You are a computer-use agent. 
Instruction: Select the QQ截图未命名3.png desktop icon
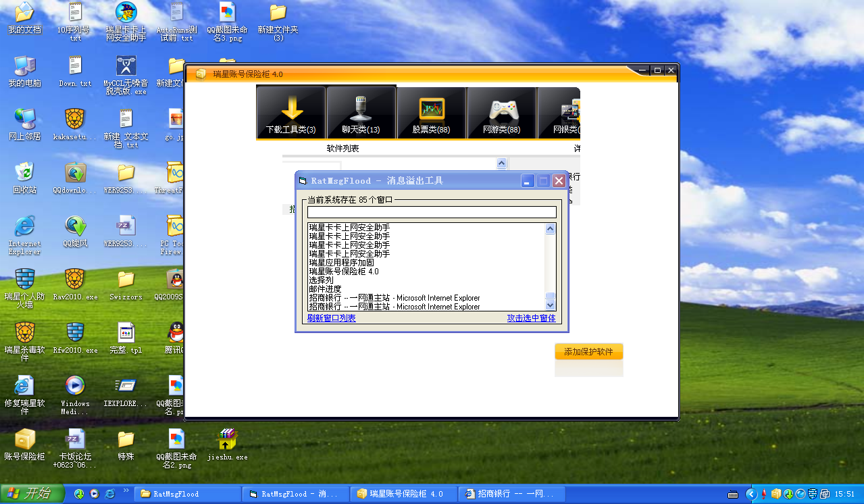pos(227,22)
